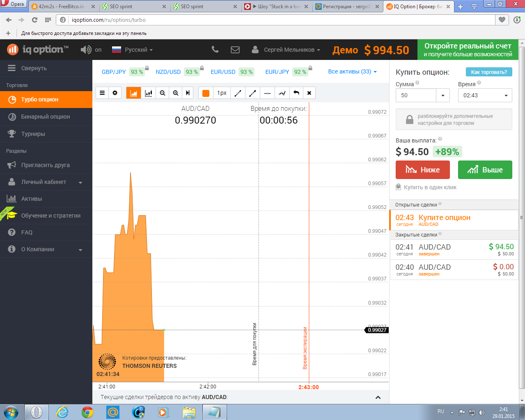The width and height of the screenshot is (525, 420).
Task: Switch to GBP/JPY asset
Action: coord(123,72)
